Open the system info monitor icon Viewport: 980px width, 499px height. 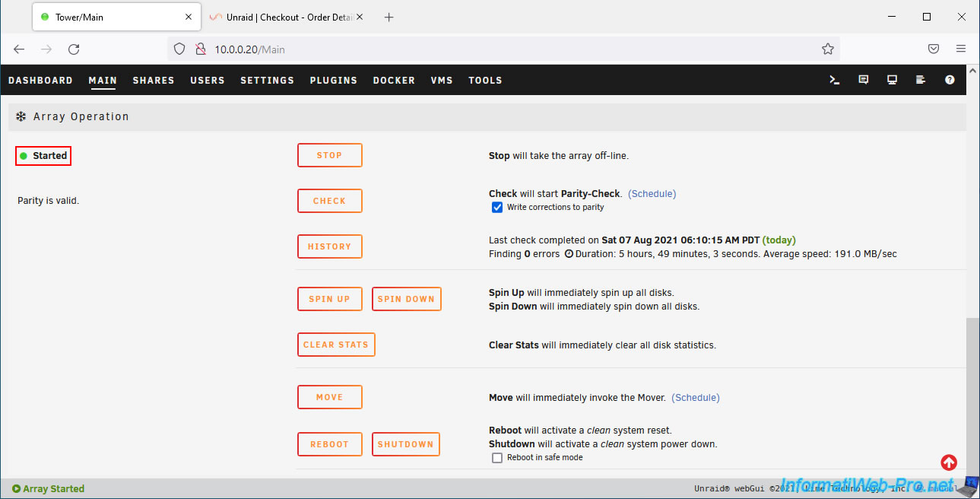[892, 80]
